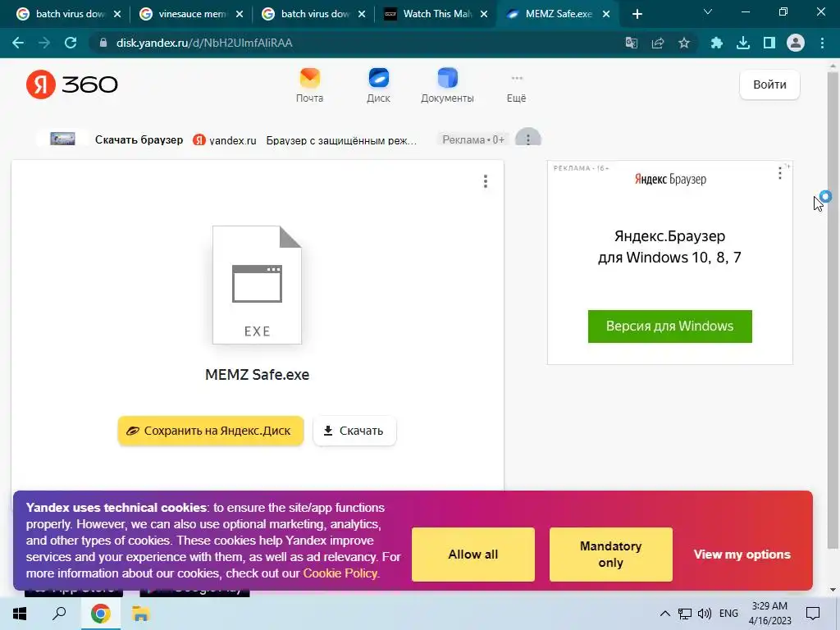Click Сохранить на Яндекс.Диск button
Viewport: 840px width, 630px height.
[x=211, y=431]
